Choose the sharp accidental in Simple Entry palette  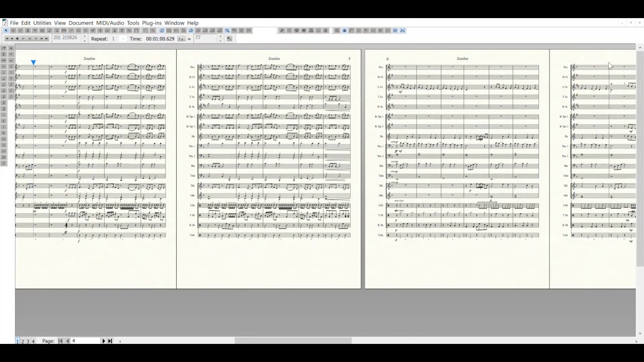[x=4, y=121]
